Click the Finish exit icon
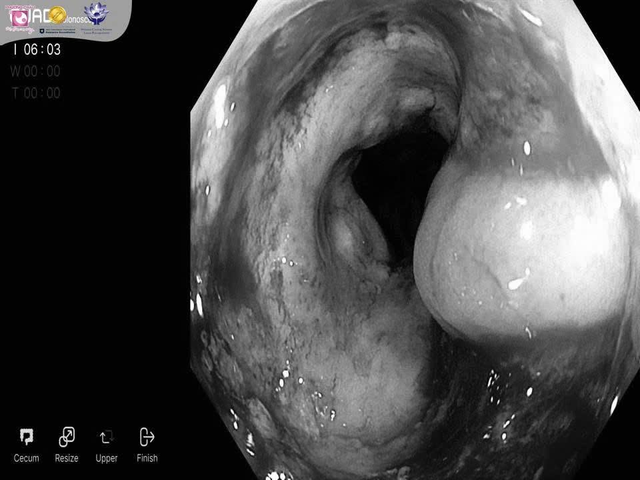This screenshot has height=480, width=640. [147, 437]
